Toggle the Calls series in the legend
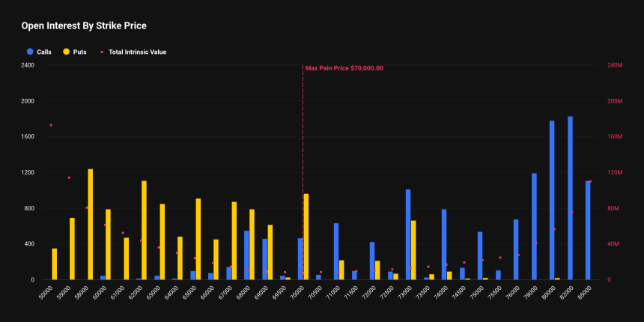The image size is (644, 322). pos(43,52)
